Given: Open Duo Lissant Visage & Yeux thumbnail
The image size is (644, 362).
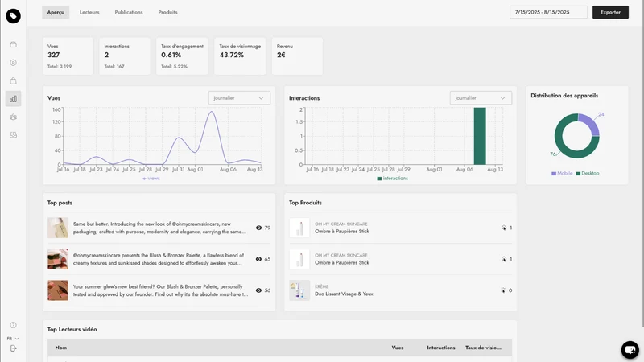Looking at the screenshot, I should coord(299,290).
